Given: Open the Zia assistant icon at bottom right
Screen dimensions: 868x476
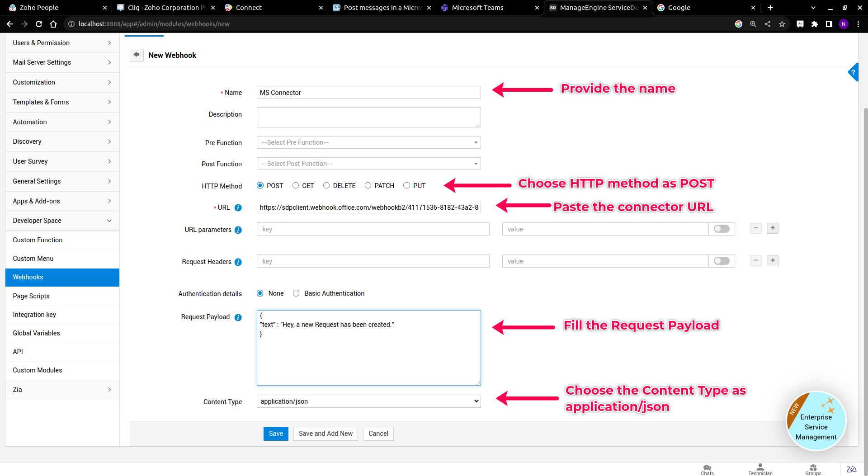Looking at the screenshot, I should pyautogui.click(x=851, y=469).
